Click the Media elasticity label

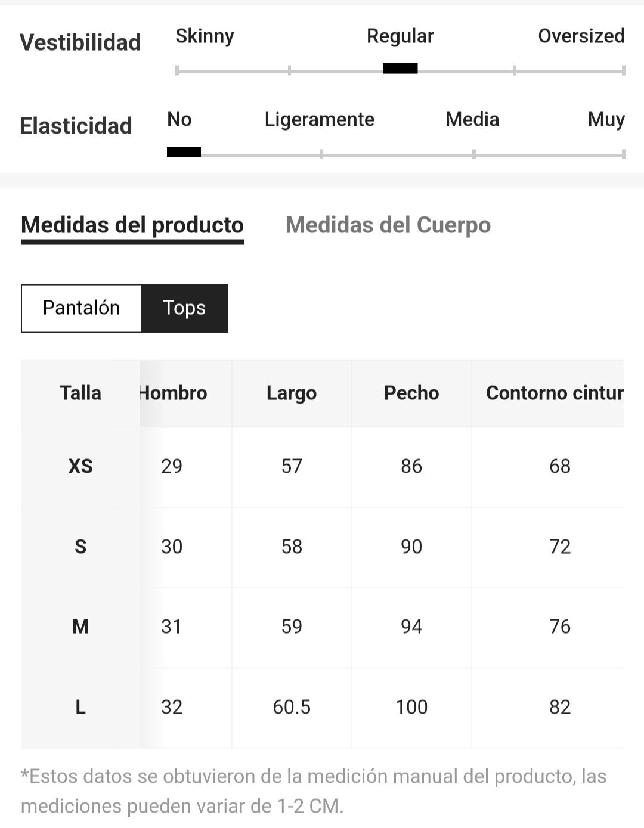[x=472, y=119]
